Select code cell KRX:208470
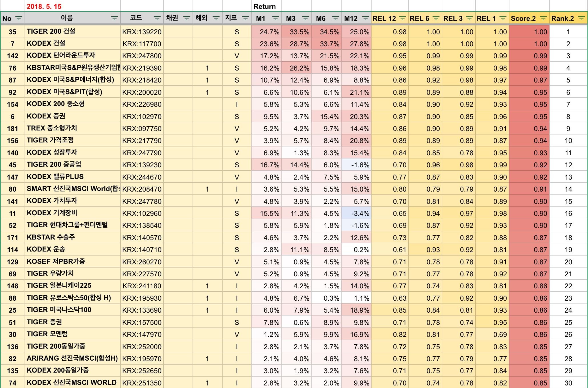Image resolution: width=588 pixels, height=388 pixels. coord(142,189)
